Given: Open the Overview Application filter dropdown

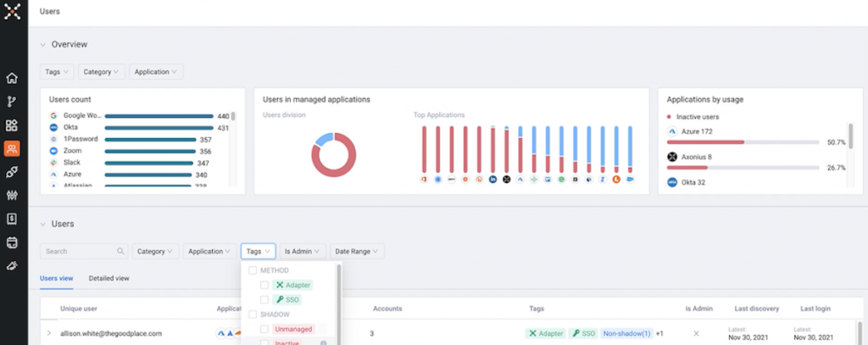Looking at the screenshot, I should [x=156, y=72].
